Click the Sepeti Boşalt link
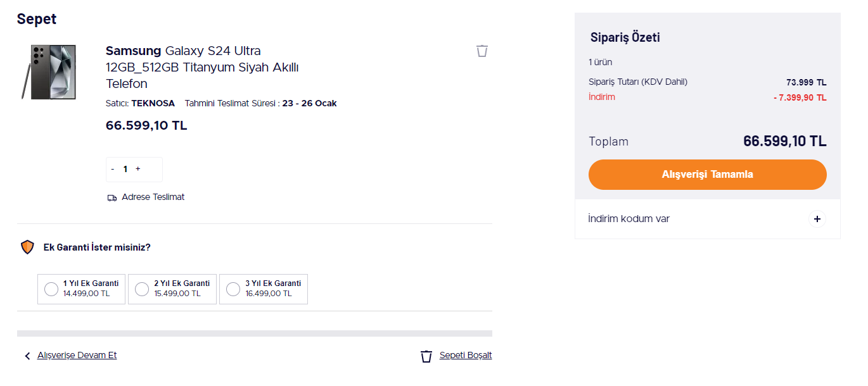The height and width of the screenshot is (386, 868). 466,356
